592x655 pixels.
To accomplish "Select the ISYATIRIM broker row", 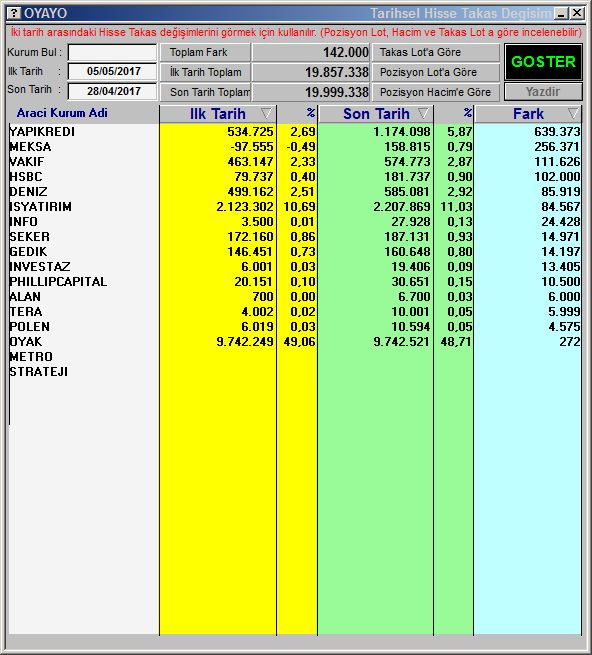I will click(x=295, y=207).
